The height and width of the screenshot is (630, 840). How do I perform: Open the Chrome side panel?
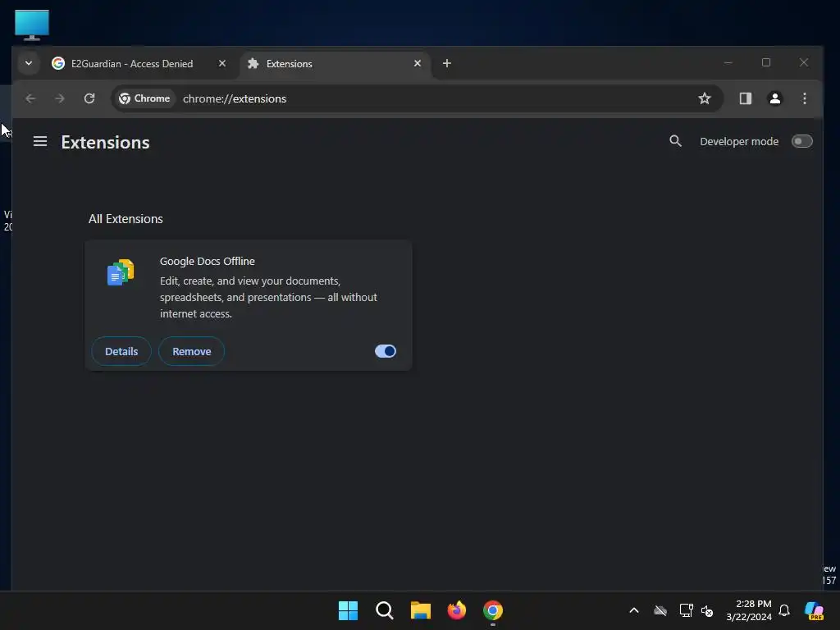(745, 98)
